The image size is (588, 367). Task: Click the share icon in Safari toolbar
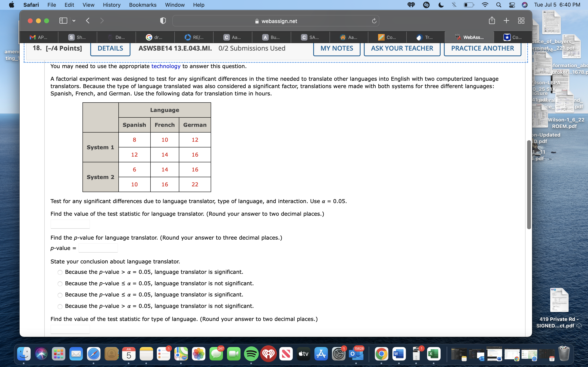[492, 21]
